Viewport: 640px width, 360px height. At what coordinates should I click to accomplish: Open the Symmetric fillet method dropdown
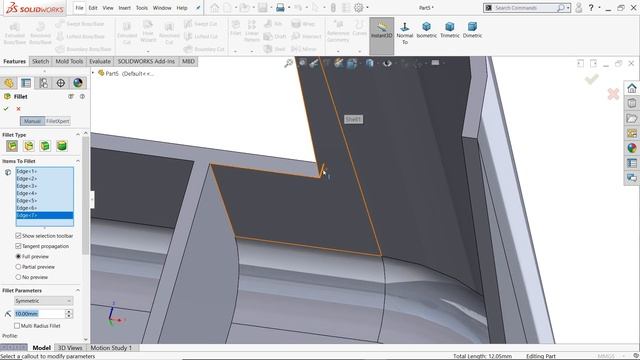[x=43, y=301]
